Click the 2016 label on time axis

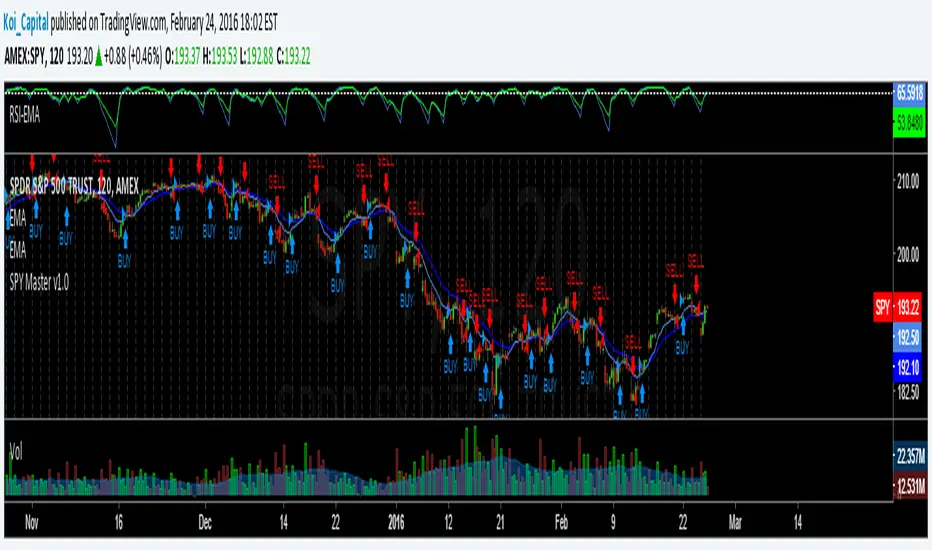tap(396, 522)
